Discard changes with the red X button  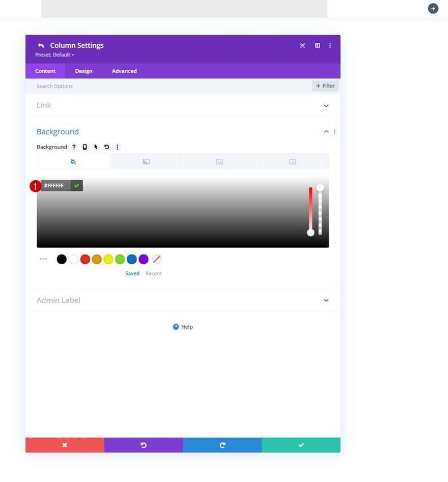(65, 445)
